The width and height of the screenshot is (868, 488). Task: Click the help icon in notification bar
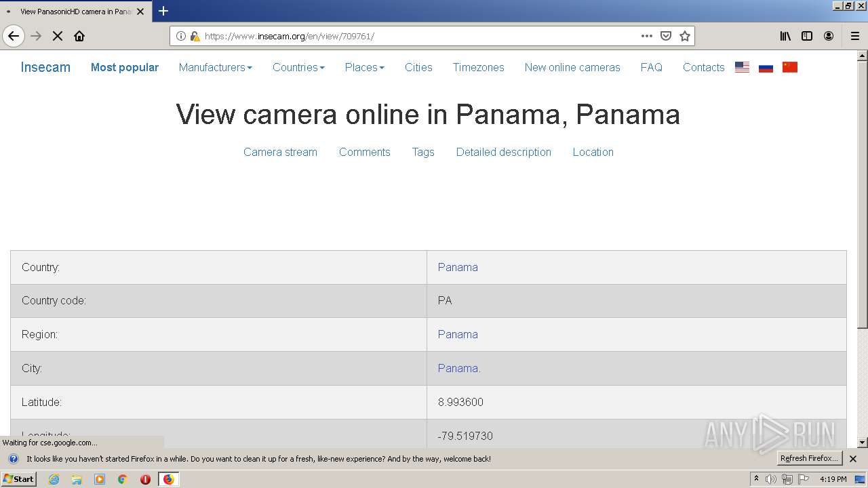tap(13, 459)
